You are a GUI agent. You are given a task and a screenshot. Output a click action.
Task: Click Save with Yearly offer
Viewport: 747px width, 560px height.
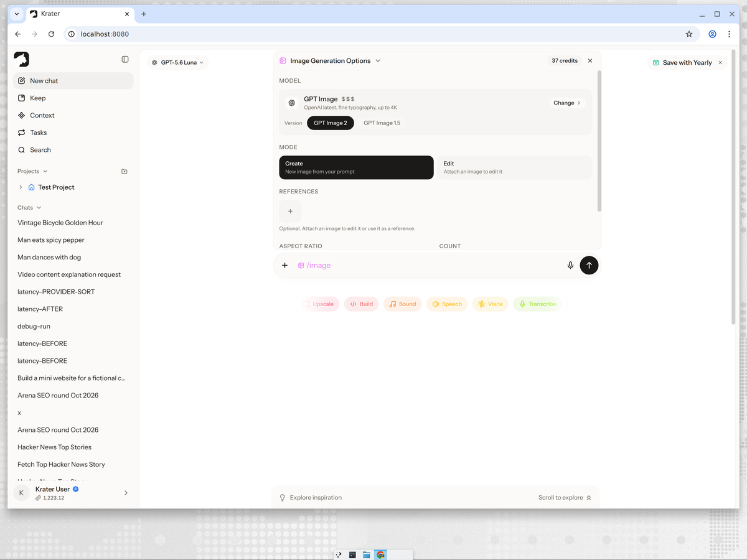click(682, 62)
